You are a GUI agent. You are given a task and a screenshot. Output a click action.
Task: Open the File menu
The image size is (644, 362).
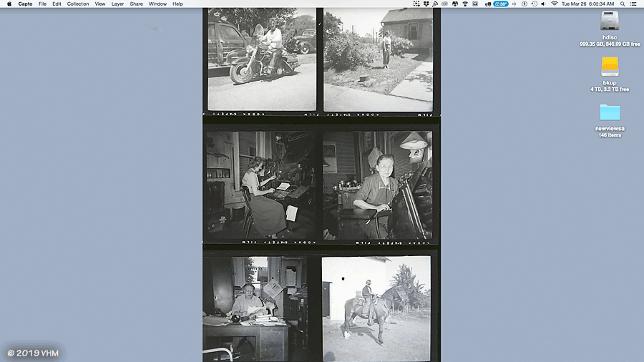[42, 4]
